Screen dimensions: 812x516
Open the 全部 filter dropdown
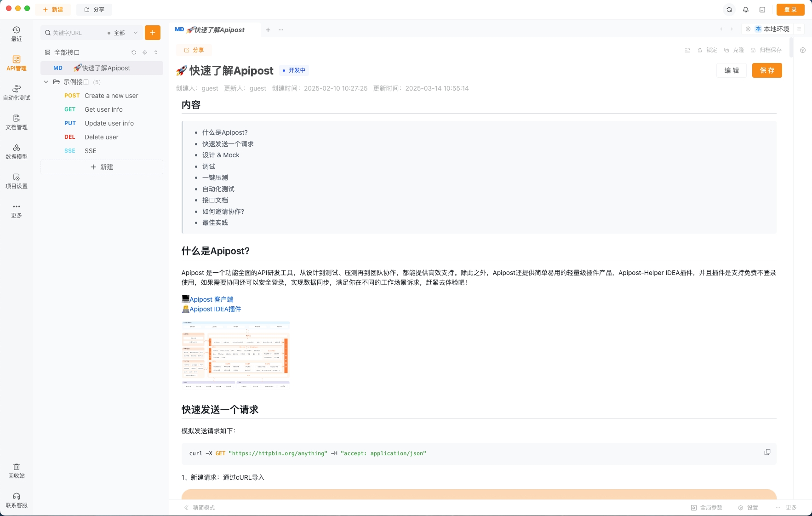click(x=122, y=33)
